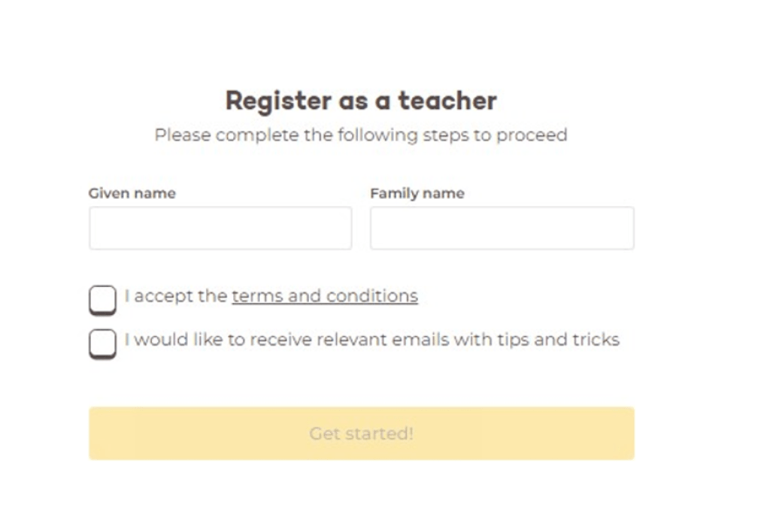The image size is (770, 532).
Task: Click the tips and tricks label text
Action: [x=374, y=340]
